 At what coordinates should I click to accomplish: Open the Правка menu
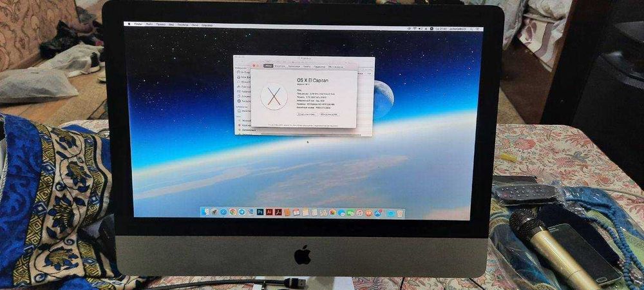[x=160, y=24]
